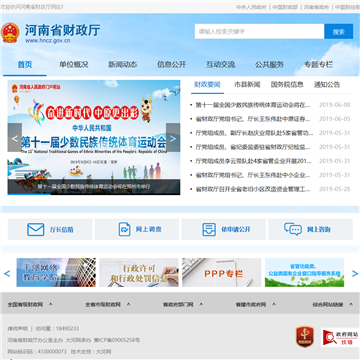Click the 搜索 search button
This screenshot has width=360, height=360.
click(338, 32)
